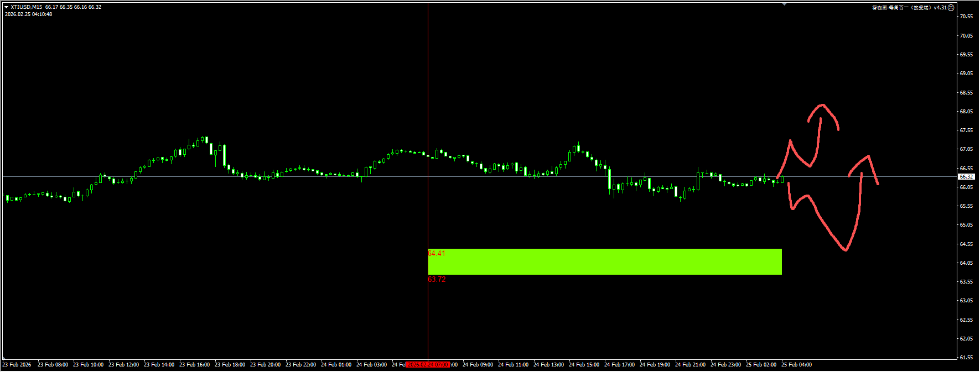Click the bottom tip of the red V drawing
This screenshot has height=372, width=980.
coord(846,249)
